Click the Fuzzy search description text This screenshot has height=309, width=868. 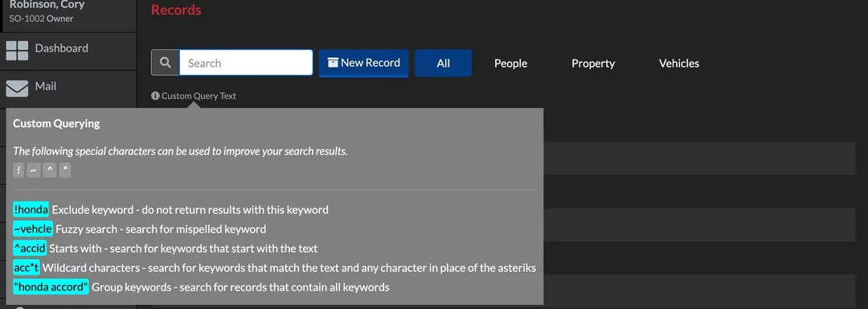[161, 229]
